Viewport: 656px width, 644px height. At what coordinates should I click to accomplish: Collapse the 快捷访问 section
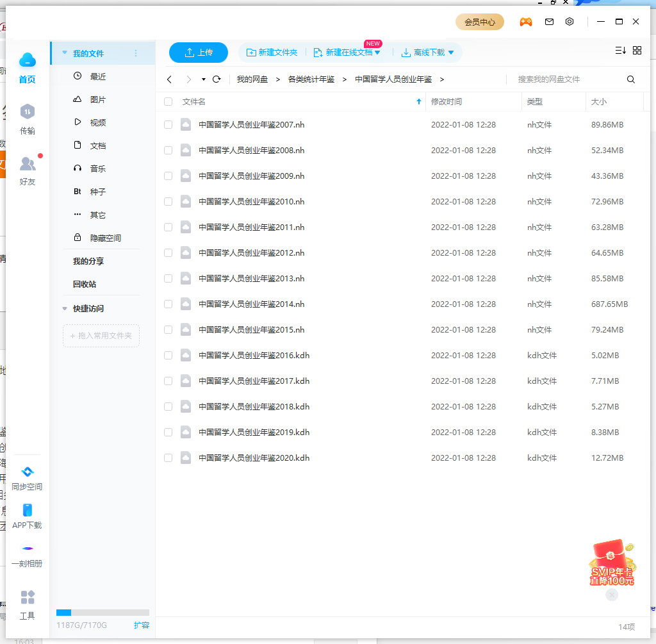pos(65,309)
